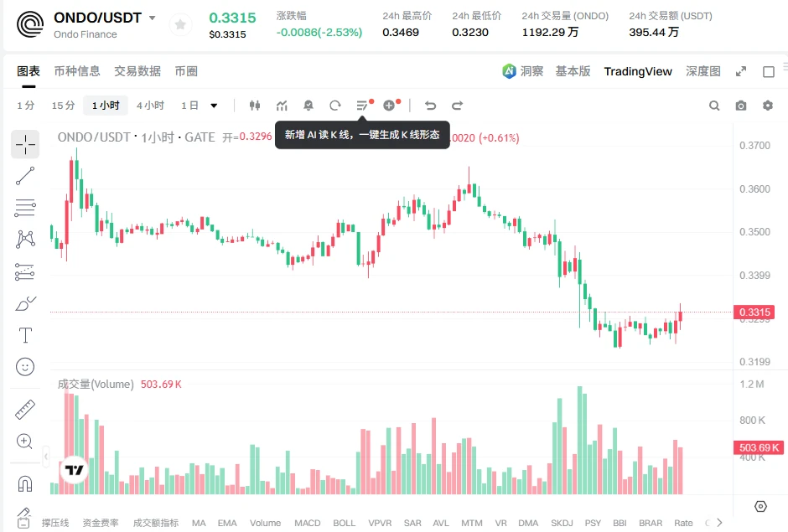Toggle the magnet snapping mode
This screenshot has width=788, height=532.
pos(25,483)
